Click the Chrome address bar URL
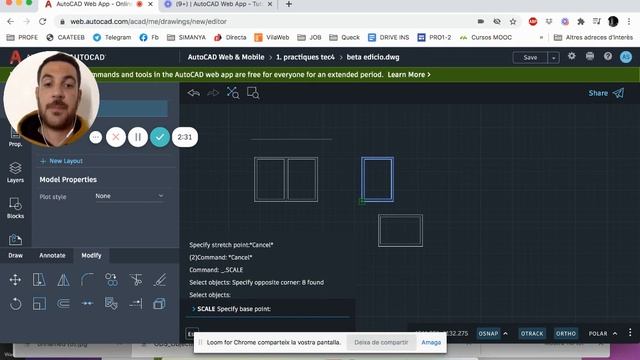The width and height of the screenshot is (640, 360). (148, 21)
